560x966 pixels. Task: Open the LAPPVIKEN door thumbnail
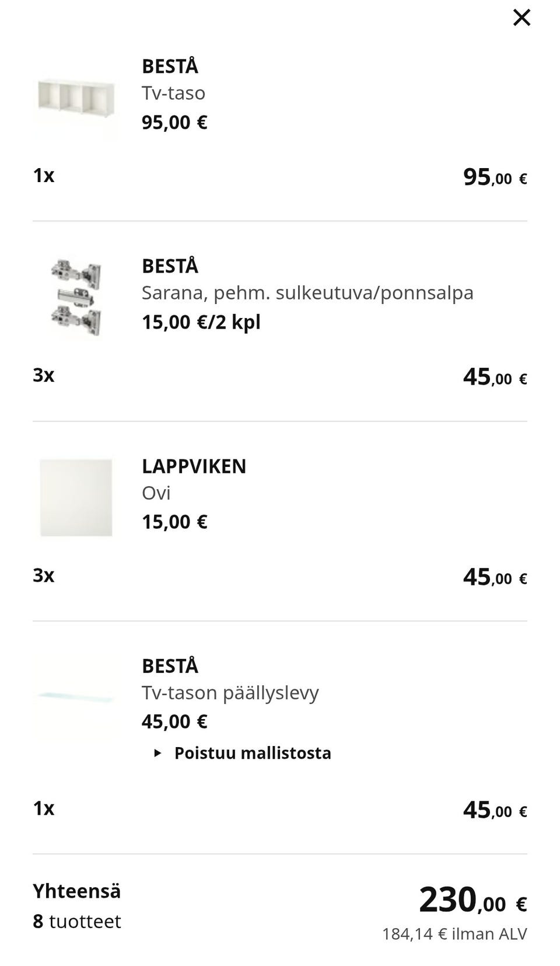click(x=76, y=498)
